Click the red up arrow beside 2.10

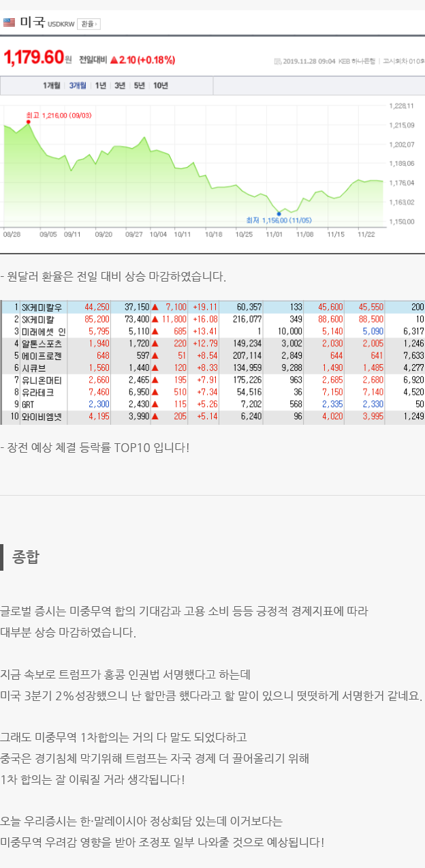[114, 60]
